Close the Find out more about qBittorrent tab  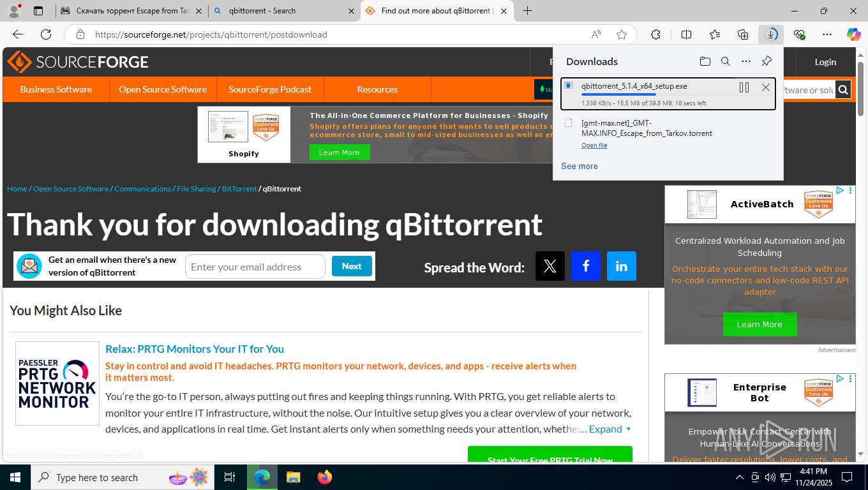(504, 11)
